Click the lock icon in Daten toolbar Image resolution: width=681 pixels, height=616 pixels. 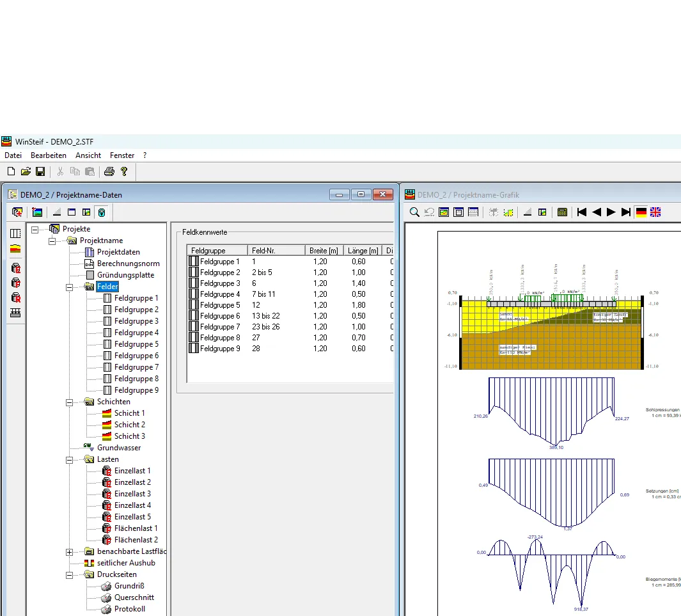(x=101, y=212)
